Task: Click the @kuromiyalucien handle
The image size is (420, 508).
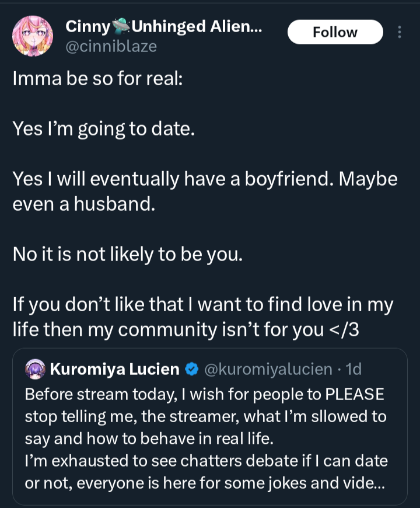Action: [x=268, y=369]
